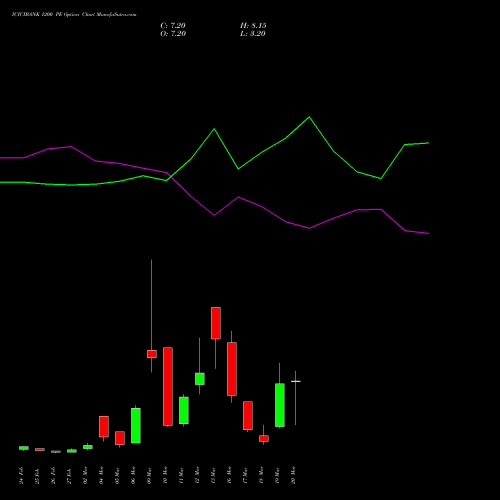Click the '11 Mar' date label
Screen dimensions: 500x500
(x=181, y=475)
